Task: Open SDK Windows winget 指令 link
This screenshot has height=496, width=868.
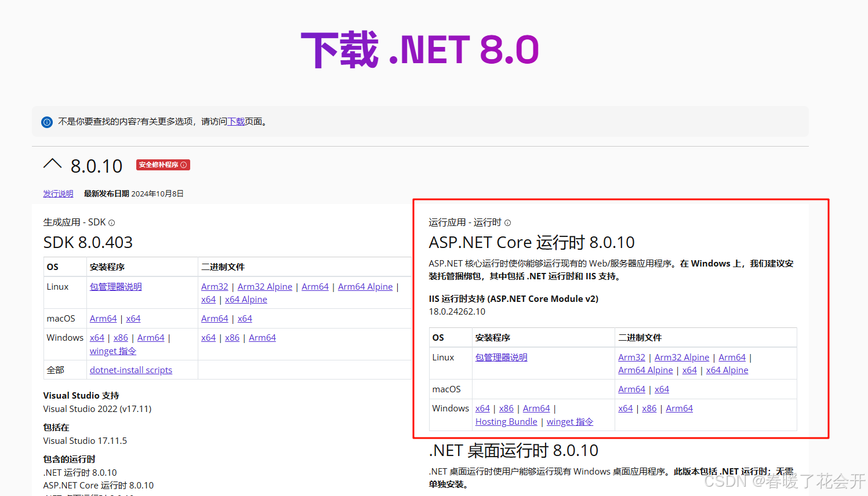Action: point(113,351)
